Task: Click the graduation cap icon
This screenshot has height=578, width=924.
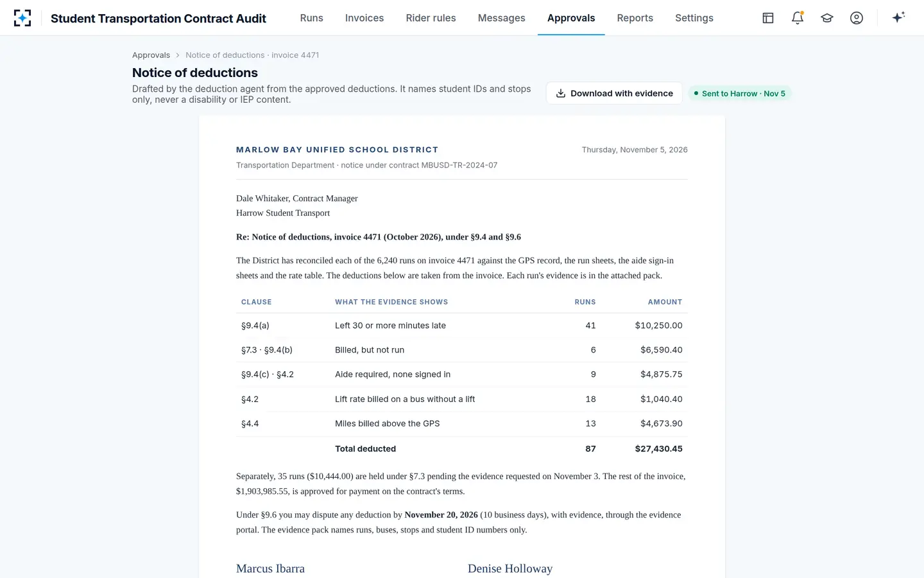Action: tap(827, 18)
